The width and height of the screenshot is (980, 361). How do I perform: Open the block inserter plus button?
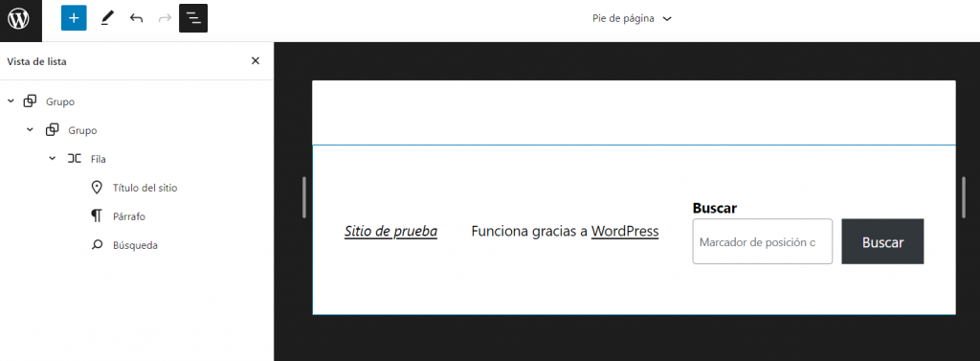coord(74,18)
